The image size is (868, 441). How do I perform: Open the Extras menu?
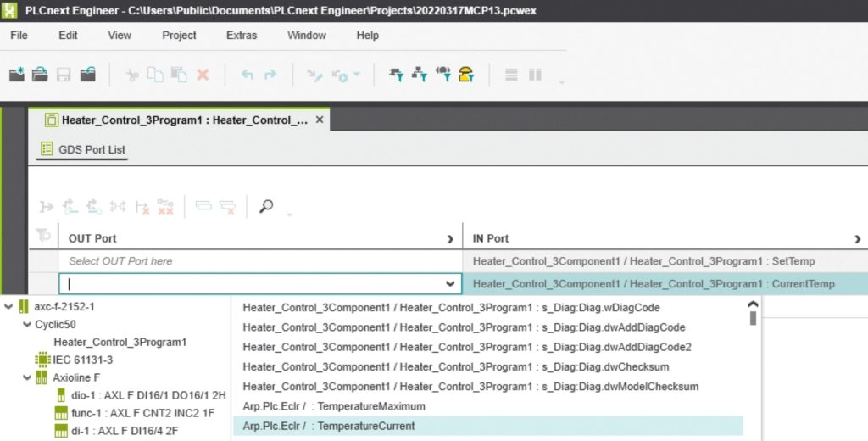[x=242, y=36]
